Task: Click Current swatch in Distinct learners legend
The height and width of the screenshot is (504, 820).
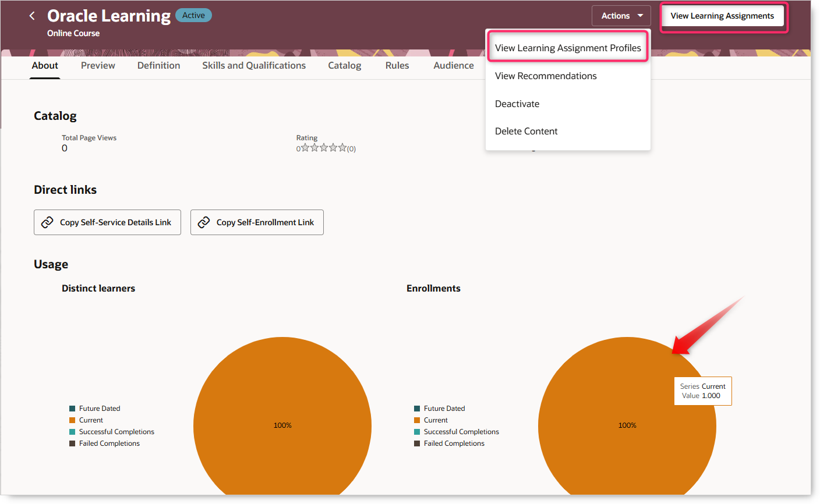Action: pos(72,420)
